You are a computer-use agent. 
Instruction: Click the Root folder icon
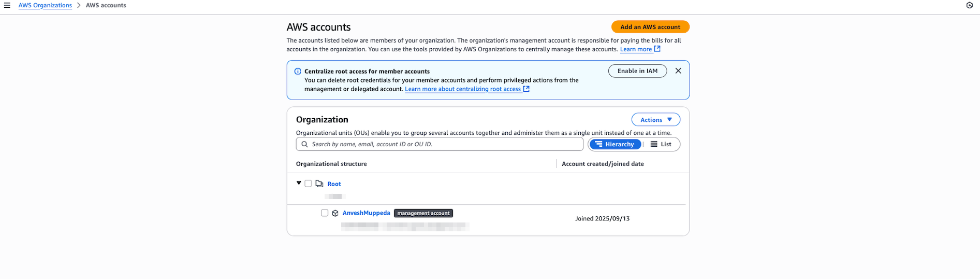click(319, 184)
